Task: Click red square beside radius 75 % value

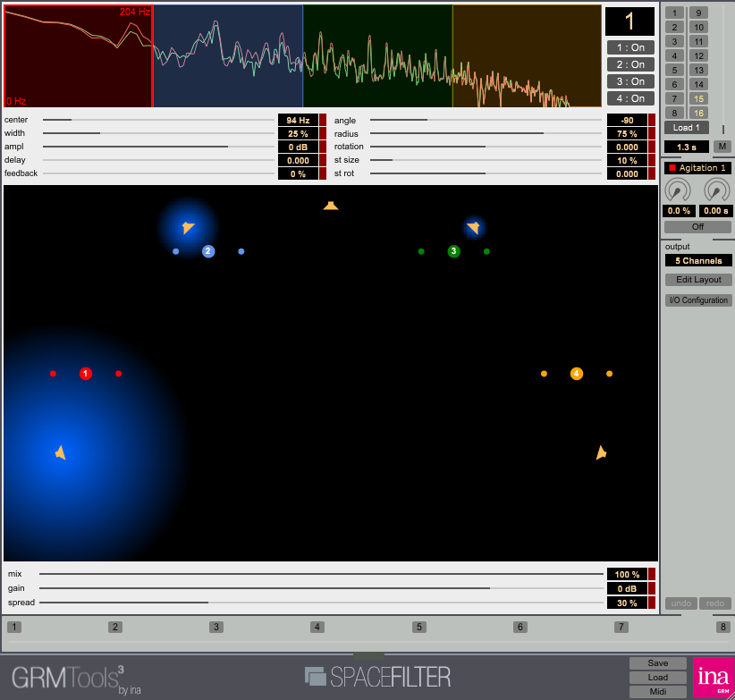Action: [652, 133]
